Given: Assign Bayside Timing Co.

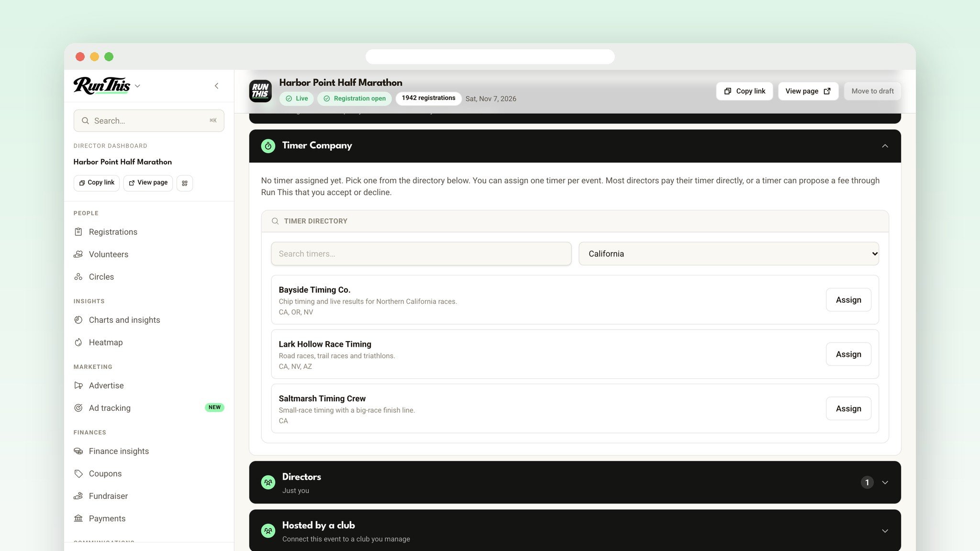Looking at the screenshot, I should [848, 300].
